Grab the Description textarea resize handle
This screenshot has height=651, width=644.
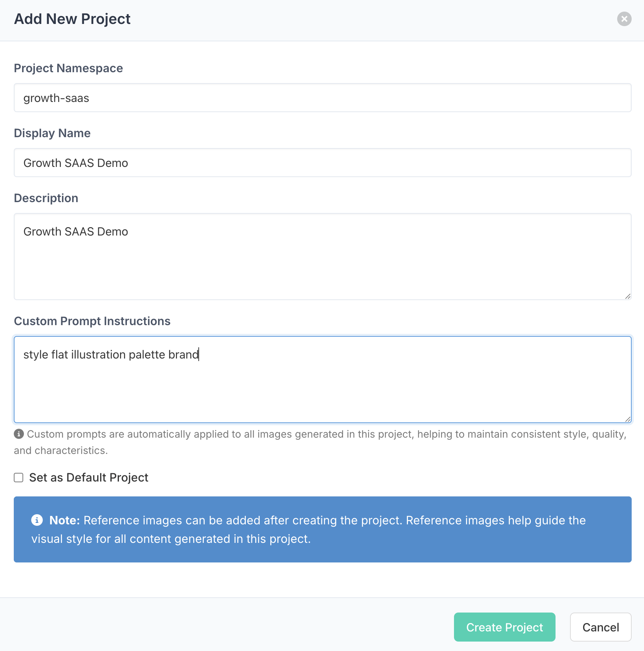pyautogui.click(x=628, y=296)
